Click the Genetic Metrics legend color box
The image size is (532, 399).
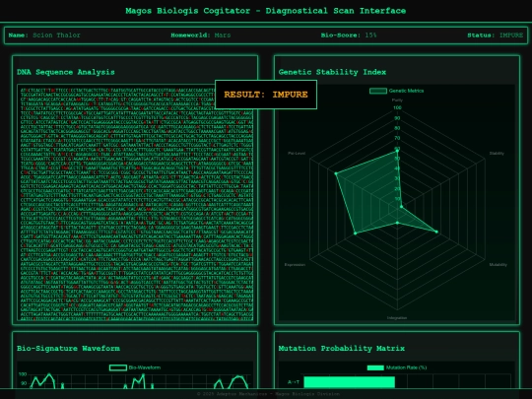378,91
